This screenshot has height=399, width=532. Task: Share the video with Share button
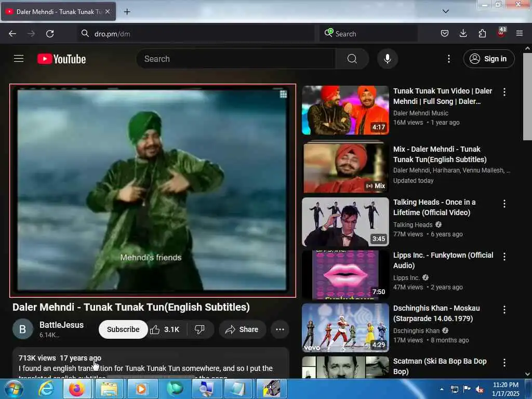pos(242,329)
